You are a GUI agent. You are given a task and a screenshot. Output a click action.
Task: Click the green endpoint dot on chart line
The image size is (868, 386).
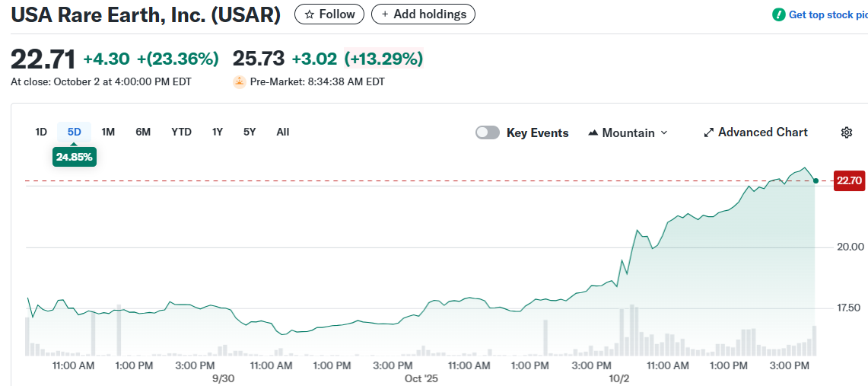pyautogui.click(x=816, y=180)
